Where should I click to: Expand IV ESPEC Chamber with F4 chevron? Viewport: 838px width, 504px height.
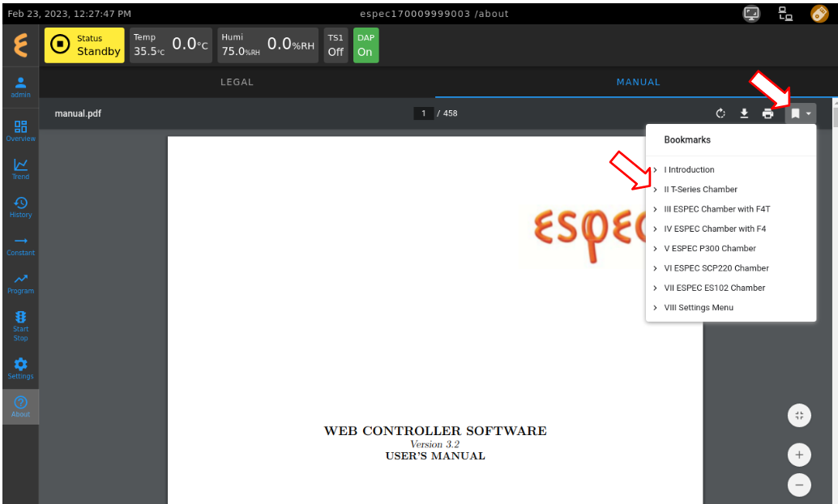(x=655, y=229)
